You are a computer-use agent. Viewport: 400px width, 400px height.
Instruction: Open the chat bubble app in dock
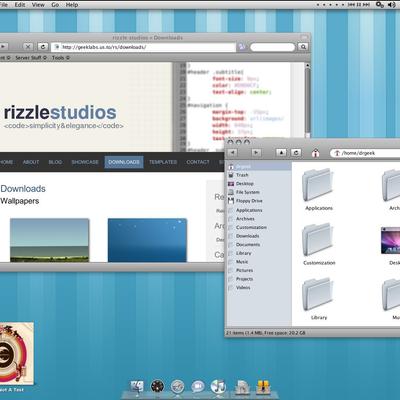point(198,387)
